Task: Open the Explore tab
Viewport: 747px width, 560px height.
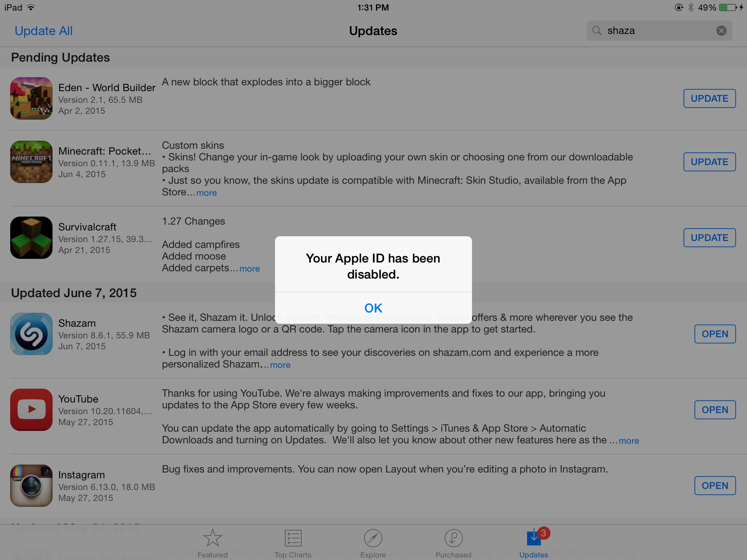Action: click(x=373, y=543)
